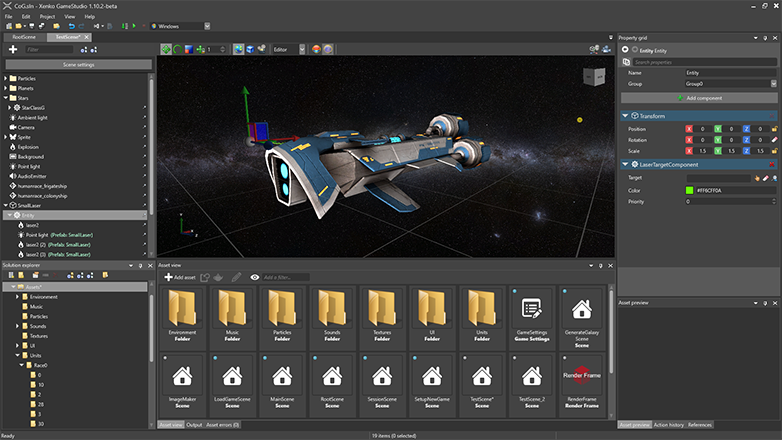
Task: Open the Windows platform dropdown
Action: 178,26
